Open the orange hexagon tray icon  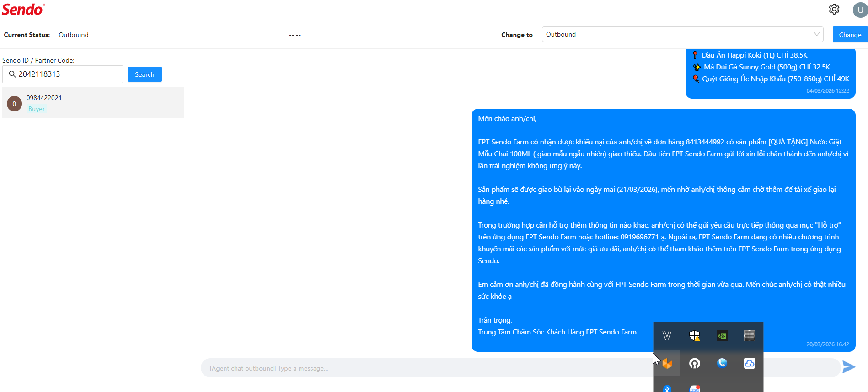(667, 364)
